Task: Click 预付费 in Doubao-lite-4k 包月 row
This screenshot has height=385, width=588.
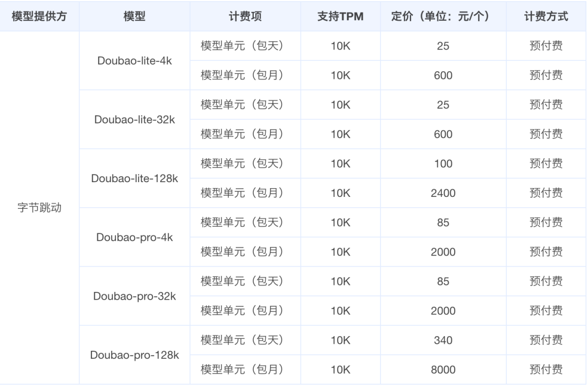Action: [x=546, y=75]
